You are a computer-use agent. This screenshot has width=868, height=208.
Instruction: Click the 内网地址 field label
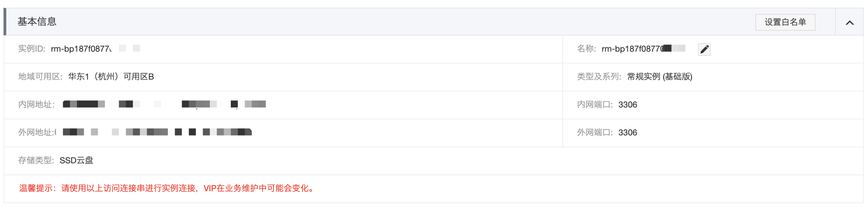(36, 105)
